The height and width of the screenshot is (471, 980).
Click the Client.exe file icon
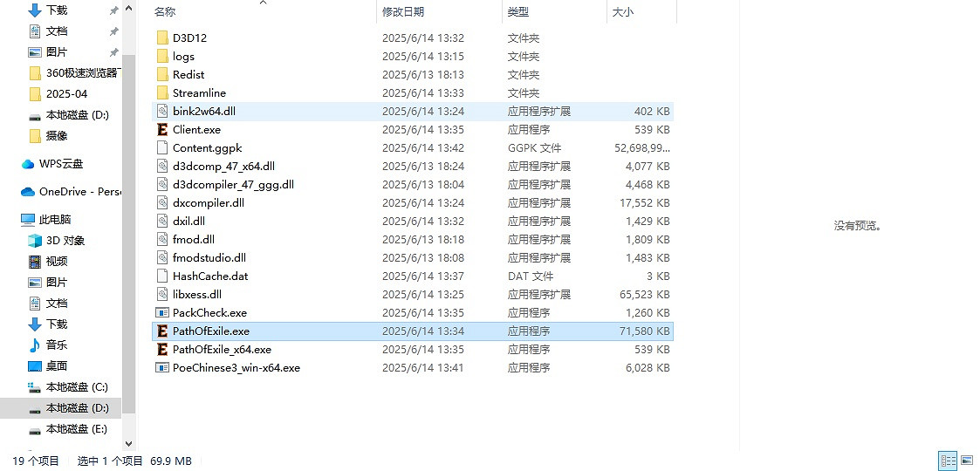click(161, 130)
